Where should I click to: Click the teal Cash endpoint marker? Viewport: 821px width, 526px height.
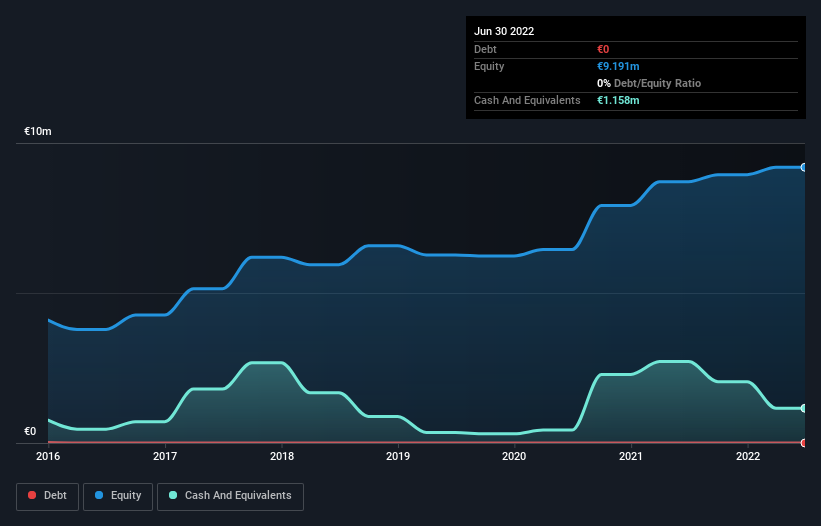804,408
